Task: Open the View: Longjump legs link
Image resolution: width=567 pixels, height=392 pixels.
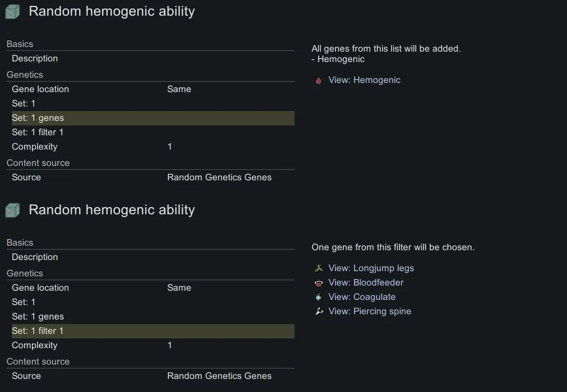Action: coord(371,269)
